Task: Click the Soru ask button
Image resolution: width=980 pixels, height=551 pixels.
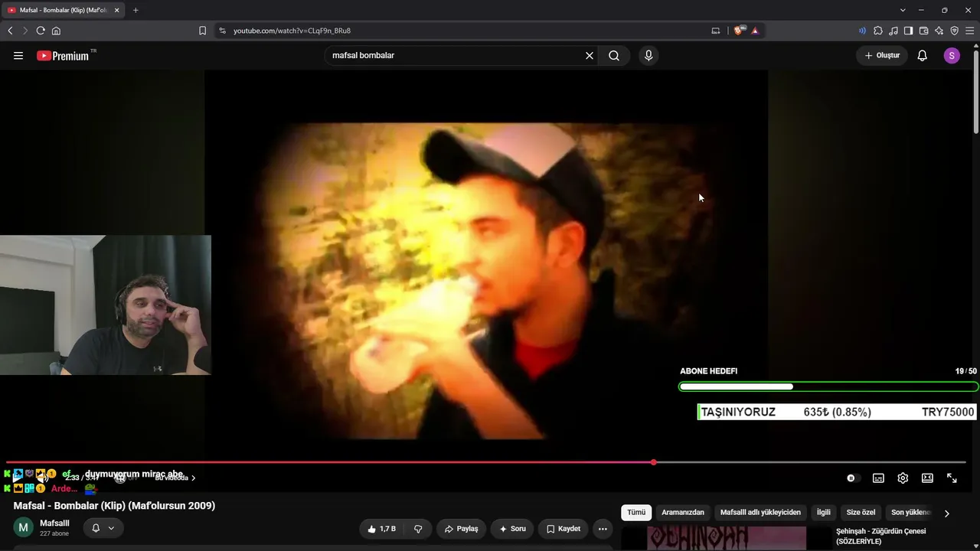Action: 512,529
